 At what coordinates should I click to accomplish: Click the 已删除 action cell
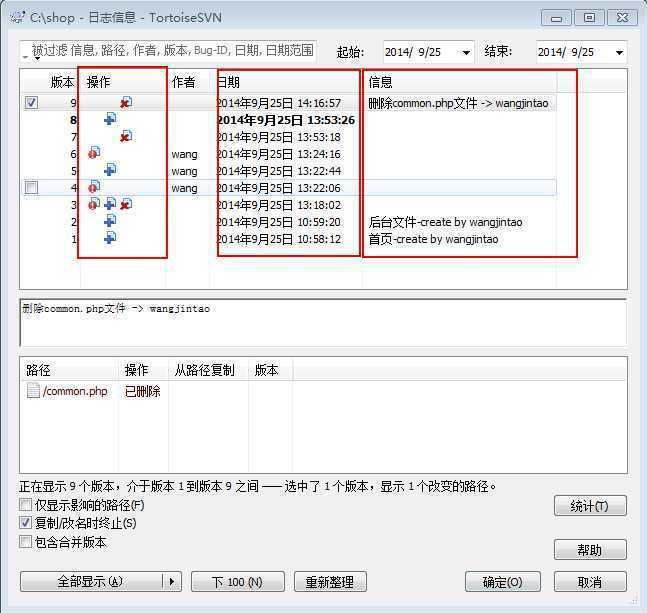(x=142, y=391)
